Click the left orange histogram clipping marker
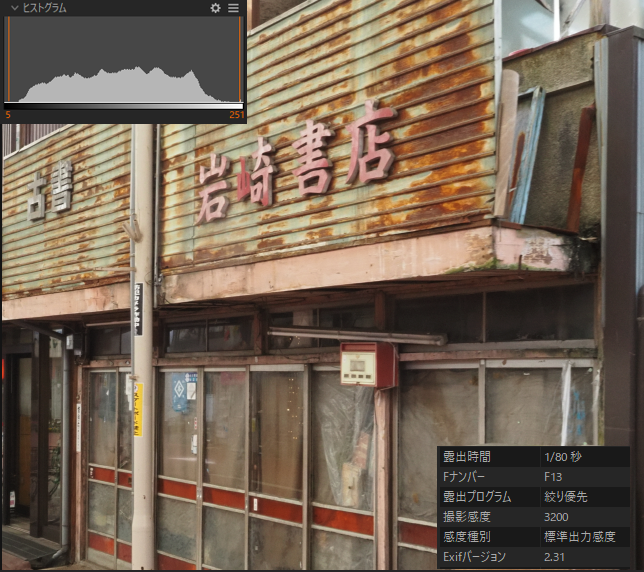This screenshot has height=572, width=644. tap(8, 59)
